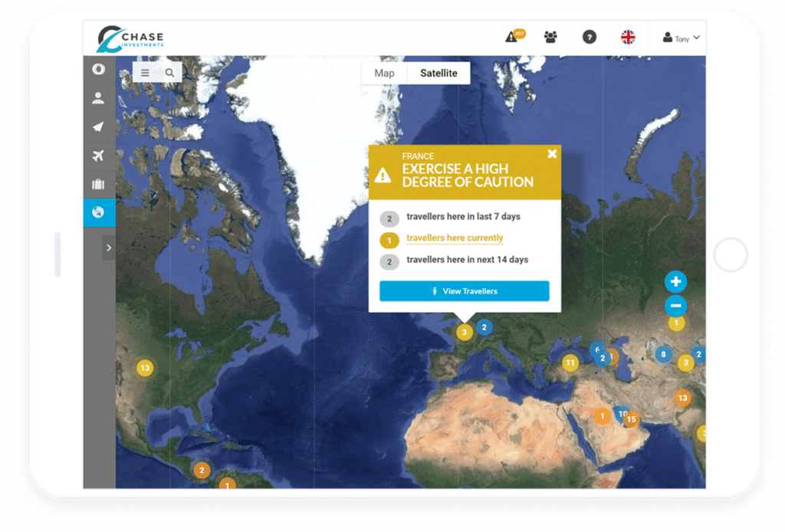Click the travellers here currently link

point(455,238)
